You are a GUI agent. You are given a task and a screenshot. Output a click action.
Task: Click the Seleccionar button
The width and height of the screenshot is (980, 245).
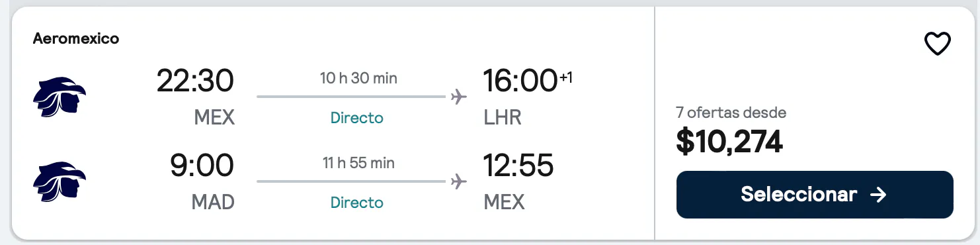pyautogui.click(x=815, y=195)
